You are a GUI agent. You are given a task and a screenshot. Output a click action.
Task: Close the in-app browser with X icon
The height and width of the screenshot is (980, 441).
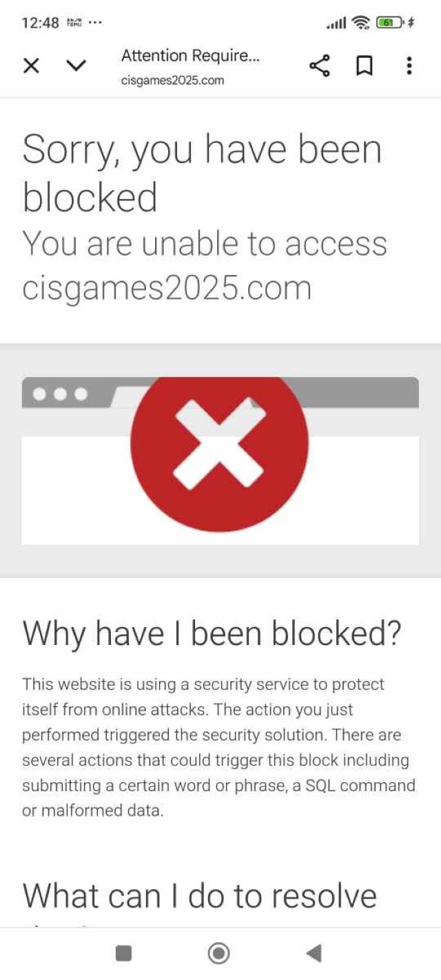point(31,66)
